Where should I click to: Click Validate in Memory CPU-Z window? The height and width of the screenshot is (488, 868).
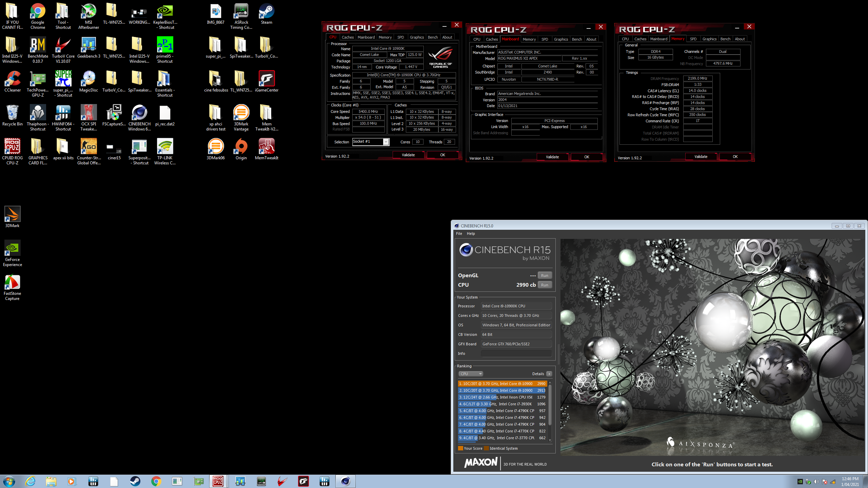click(x=701, y=157)
